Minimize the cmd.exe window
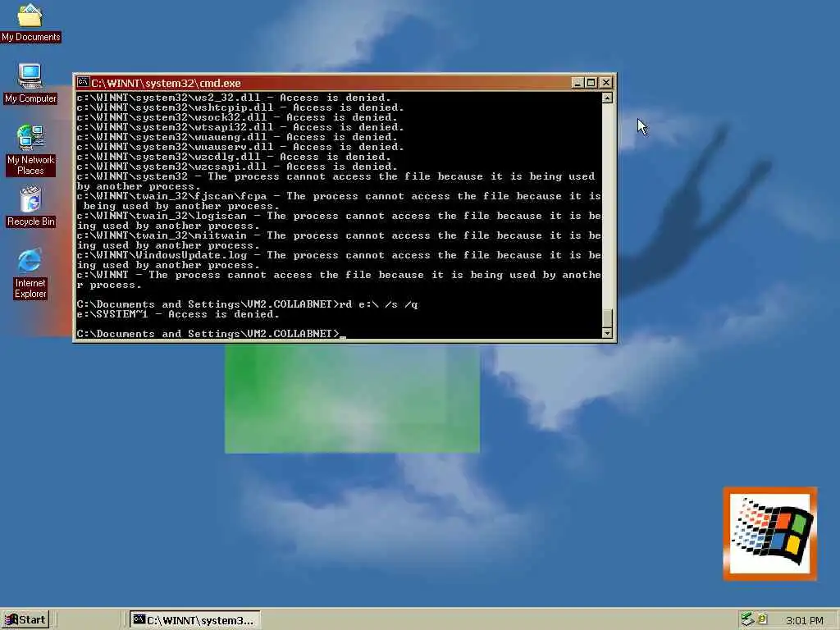840x630 pixels. pos(577,83)
